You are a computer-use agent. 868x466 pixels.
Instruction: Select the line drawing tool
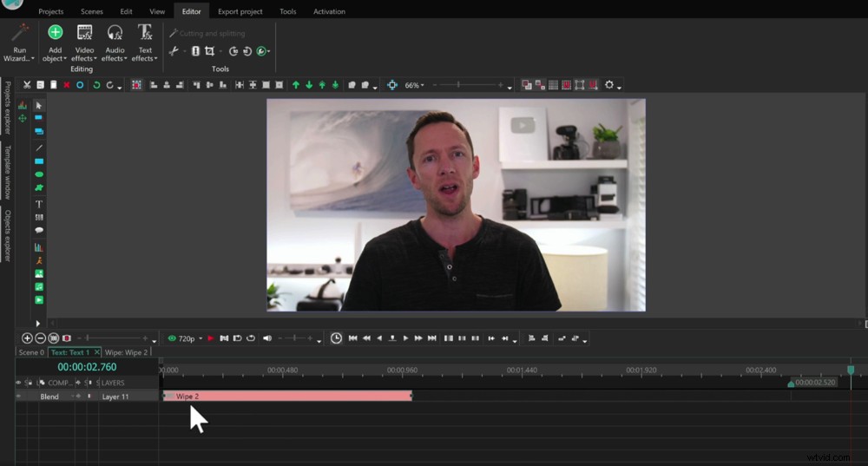pyautogui.click(x=39, y=148)
